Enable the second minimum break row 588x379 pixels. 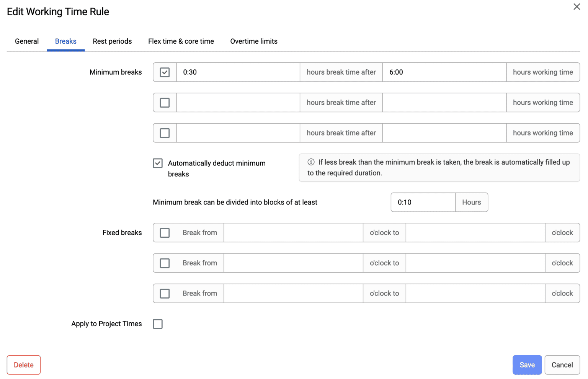[164, 102]
